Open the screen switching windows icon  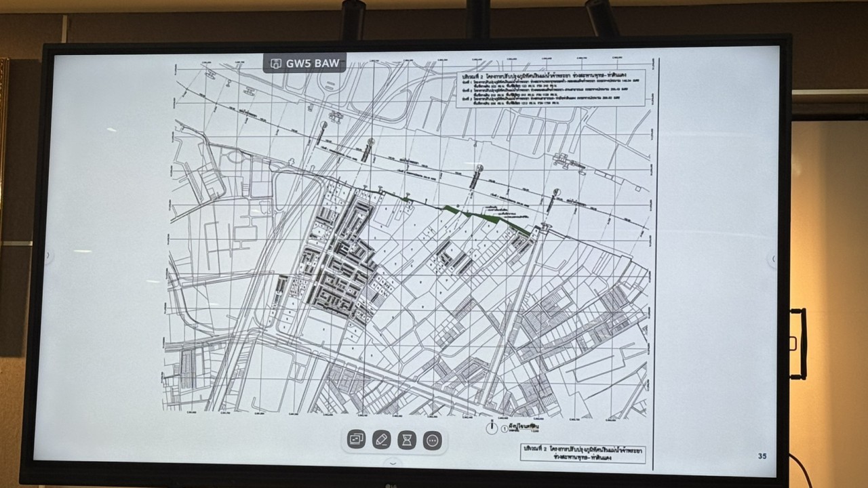tap(357, 440)
